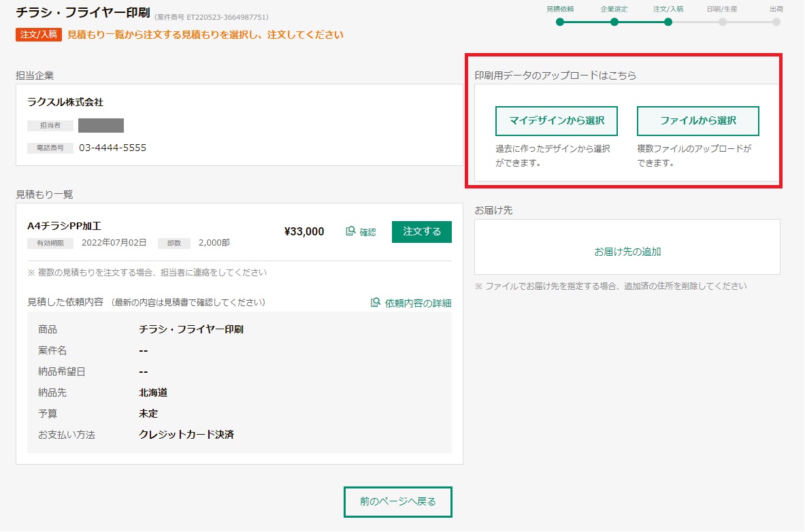Click the grayed-out 担当者 name box
805x532 pixels.
(x=101, y=125)
